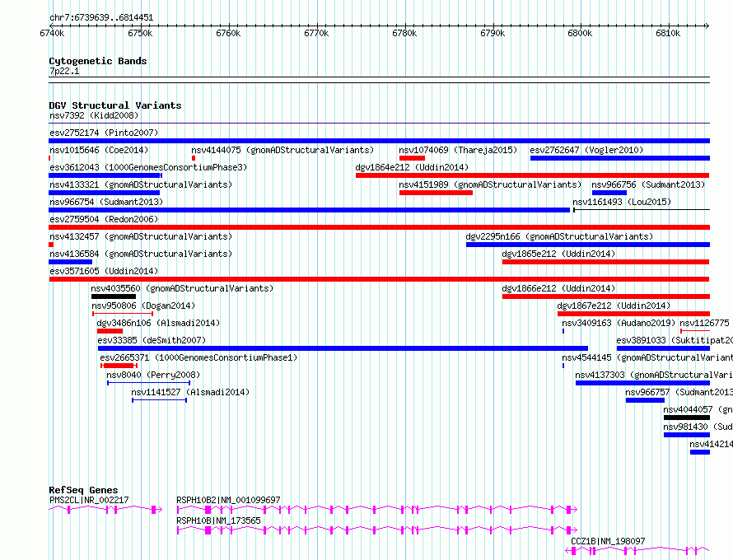Click the nsv1126775 variant label
This screenshot has width=733, height=560.
pyautogui.click(x=704, y=323)
